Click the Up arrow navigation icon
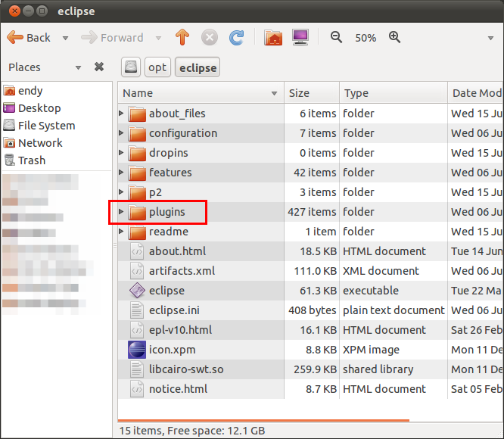This screenshot has height=439, width=504. [x=182, y=37]
